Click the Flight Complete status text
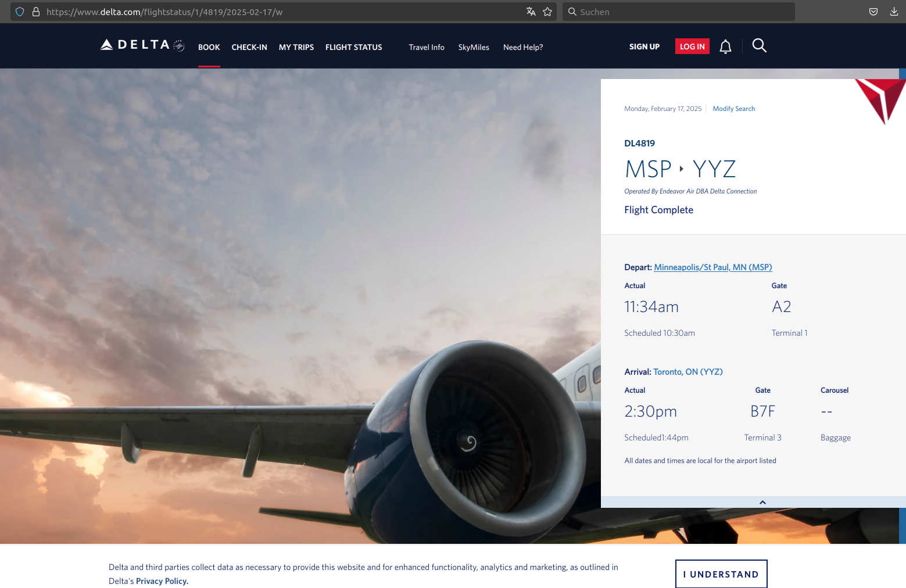 [x=658, y=210]
